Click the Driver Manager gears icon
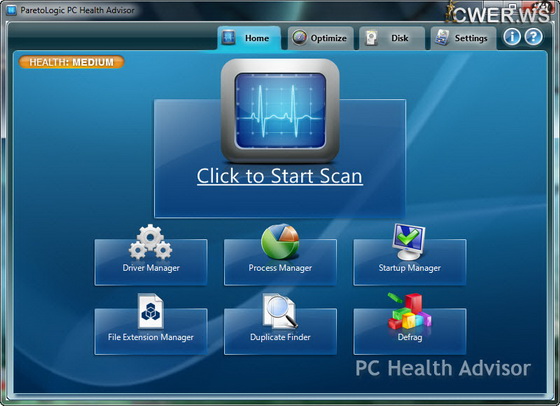This screenshot has width=560, height=406. coord(150,242)
